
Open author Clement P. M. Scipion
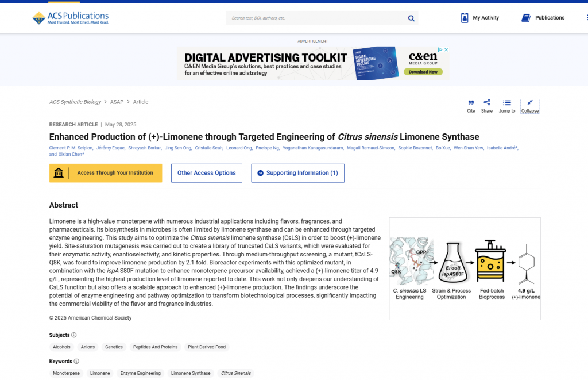(x=71, y=148)
